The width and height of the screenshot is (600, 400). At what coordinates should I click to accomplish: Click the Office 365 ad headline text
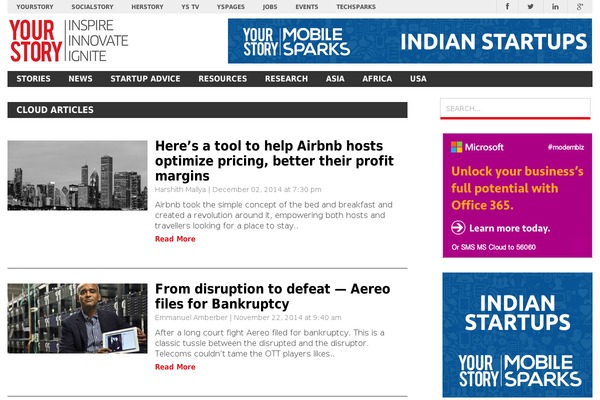[x=517, y=188]
